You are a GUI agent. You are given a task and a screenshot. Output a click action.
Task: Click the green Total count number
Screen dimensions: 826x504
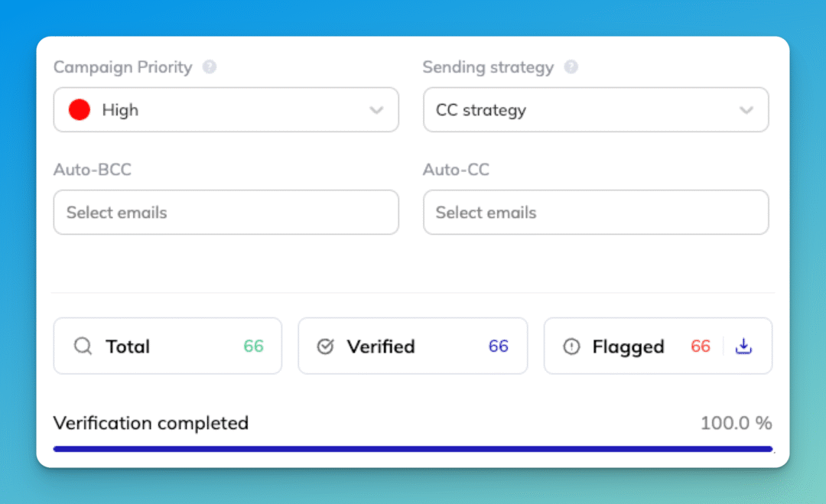point(253,346)
